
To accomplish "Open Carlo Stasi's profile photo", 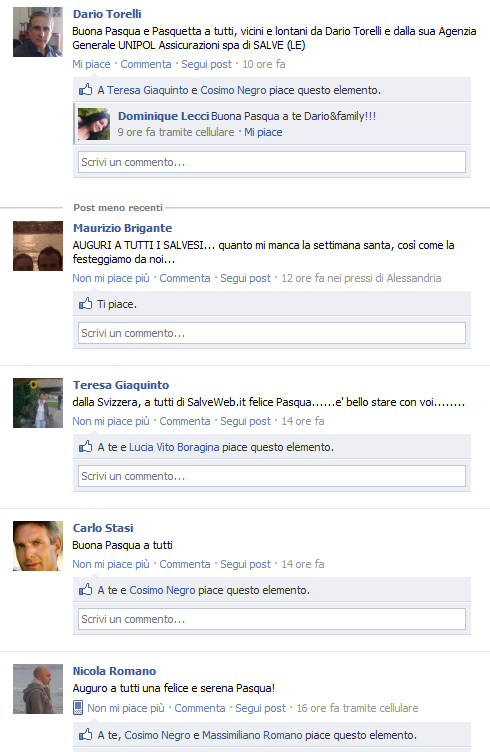I will pyautogui.click(x=38, y=546).
